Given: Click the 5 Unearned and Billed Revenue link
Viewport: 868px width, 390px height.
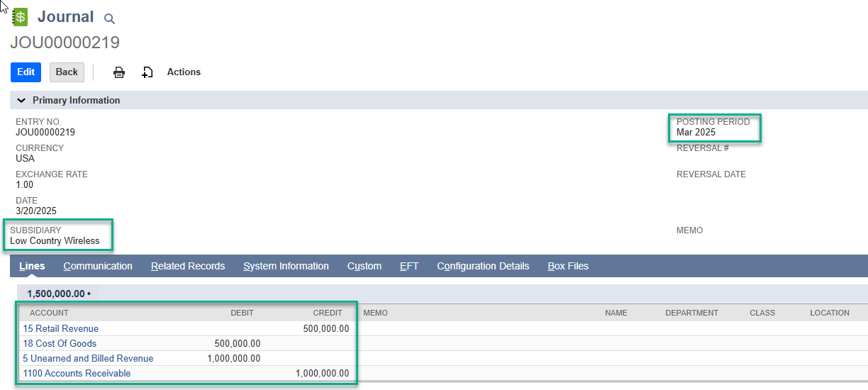Looking at the screenshot, I should click(88, 359).
